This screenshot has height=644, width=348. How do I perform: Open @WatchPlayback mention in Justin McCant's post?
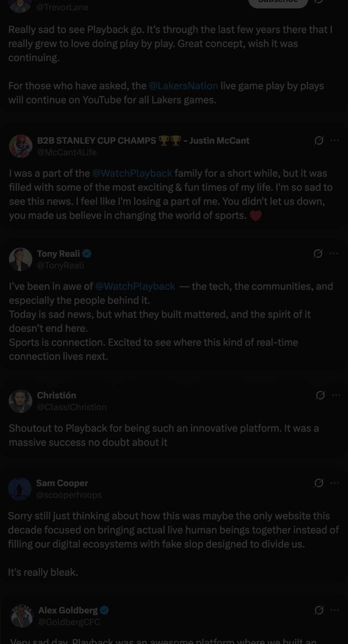pyautogui.click(x=132, y=173)
